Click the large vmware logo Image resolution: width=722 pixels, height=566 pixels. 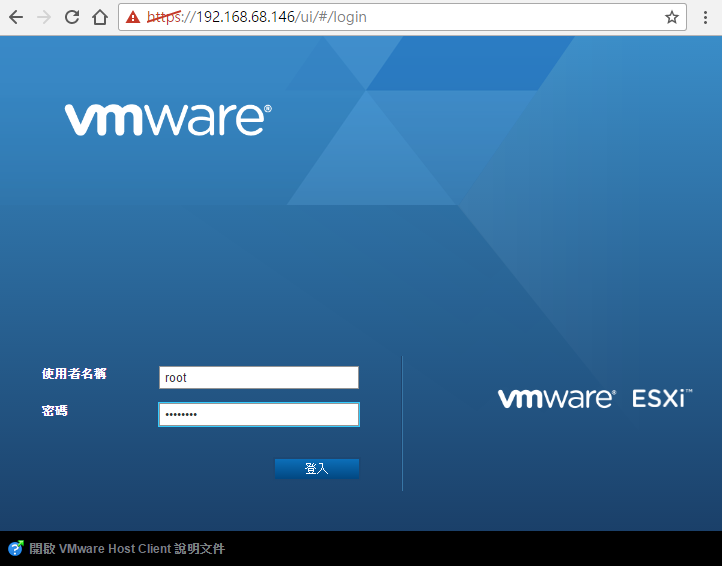coord(168,120)
